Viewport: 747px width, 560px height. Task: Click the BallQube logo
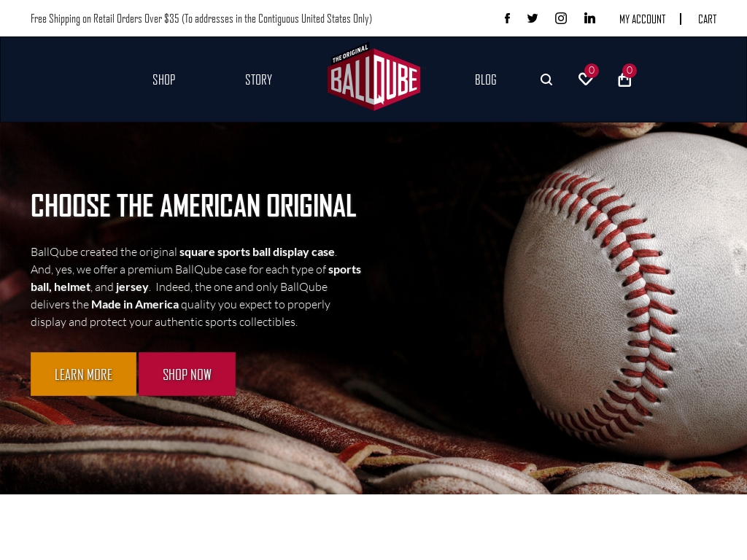[374, 77]
